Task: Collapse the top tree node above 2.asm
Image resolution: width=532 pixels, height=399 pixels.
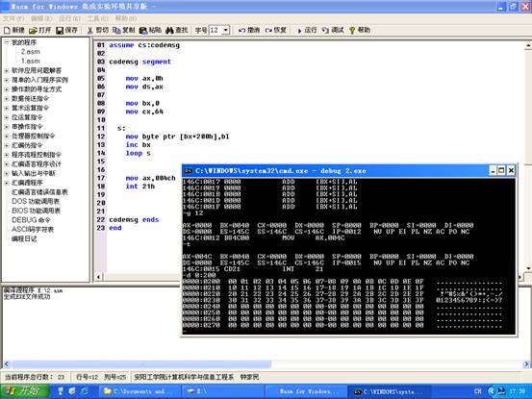Action: (x=7, y=42)
